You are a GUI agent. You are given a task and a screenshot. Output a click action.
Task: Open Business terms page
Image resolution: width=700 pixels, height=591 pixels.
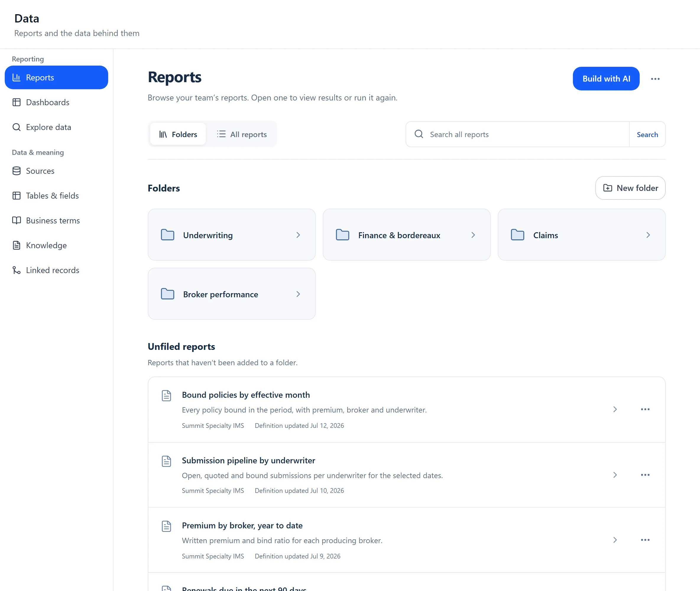56,220
